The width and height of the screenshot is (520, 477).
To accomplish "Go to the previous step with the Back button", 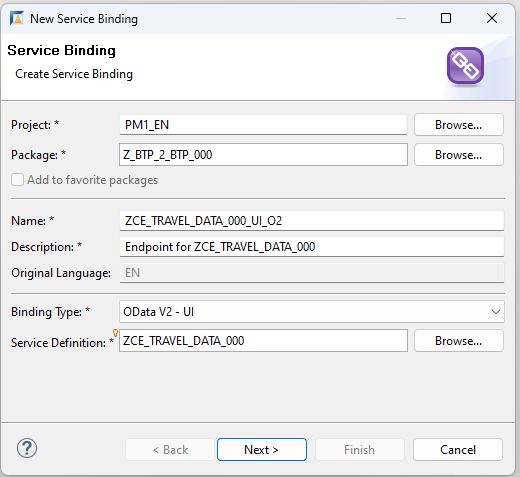I will pos(170,450).
